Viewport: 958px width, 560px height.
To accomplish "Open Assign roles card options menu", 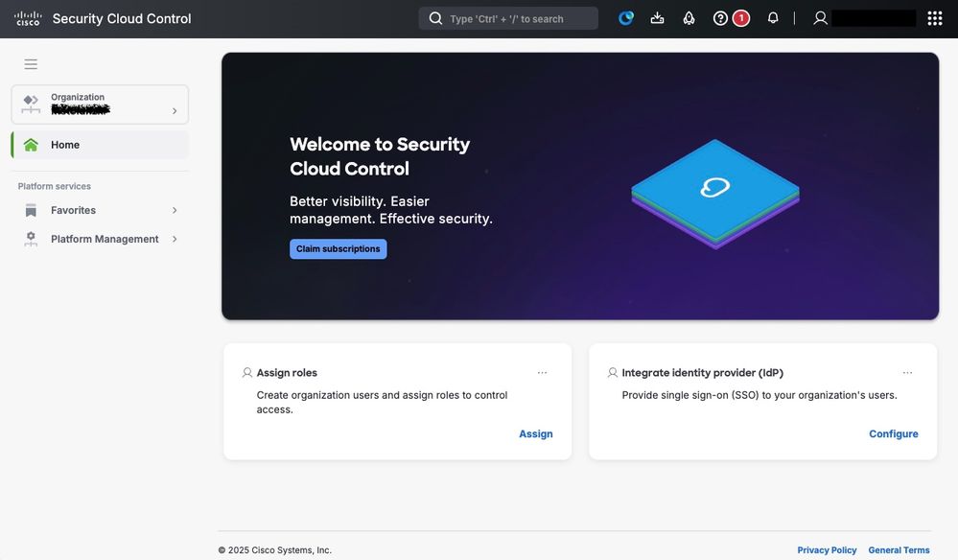I will pos(542,373).
